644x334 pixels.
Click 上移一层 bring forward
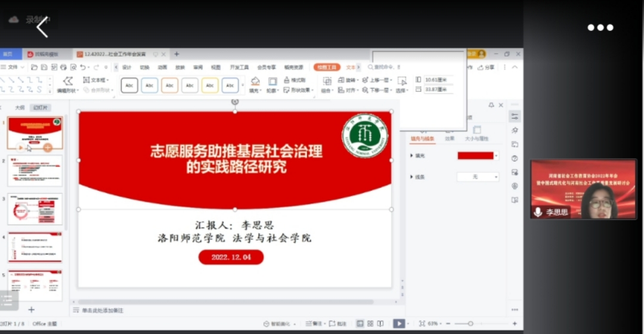[377, 80]
